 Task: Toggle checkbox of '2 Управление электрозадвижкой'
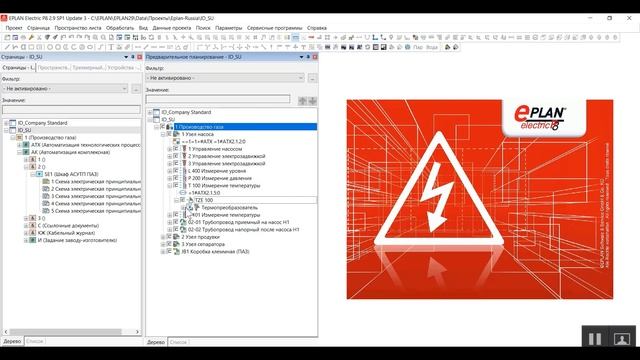[176, 156]
